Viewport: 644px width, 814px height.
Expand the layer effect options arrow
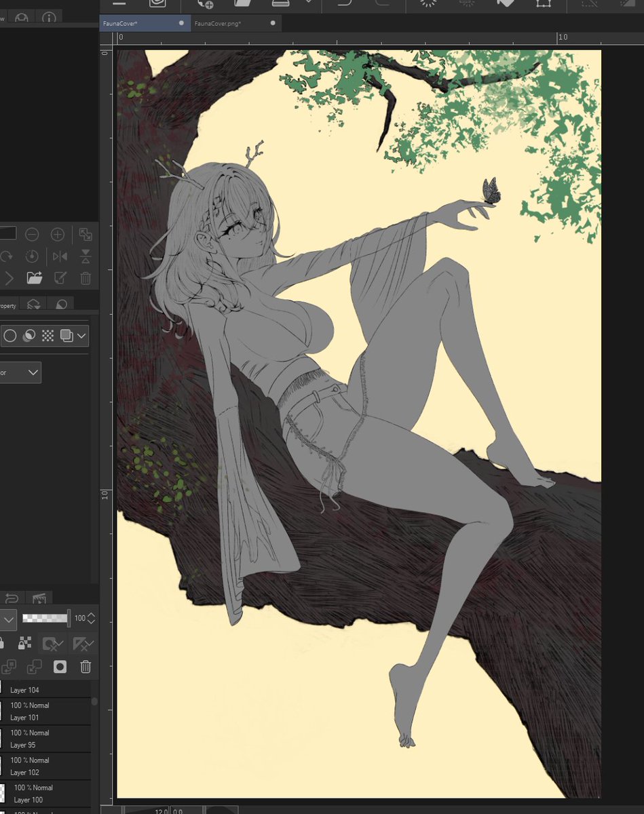pyautogui.click(x=81, y=335)
